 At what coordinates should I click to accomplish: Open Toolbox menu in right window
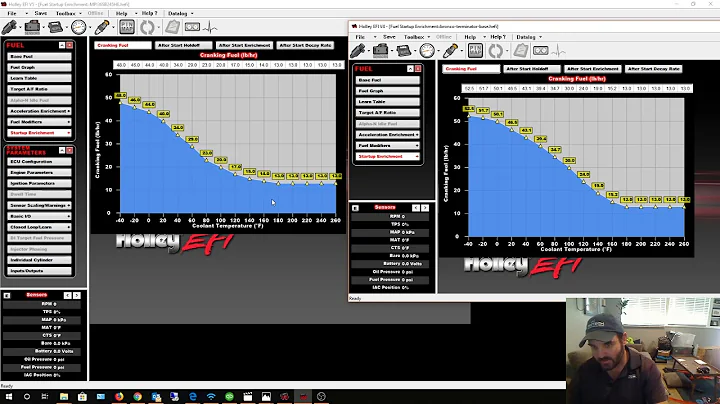click(x=414, y=37)
